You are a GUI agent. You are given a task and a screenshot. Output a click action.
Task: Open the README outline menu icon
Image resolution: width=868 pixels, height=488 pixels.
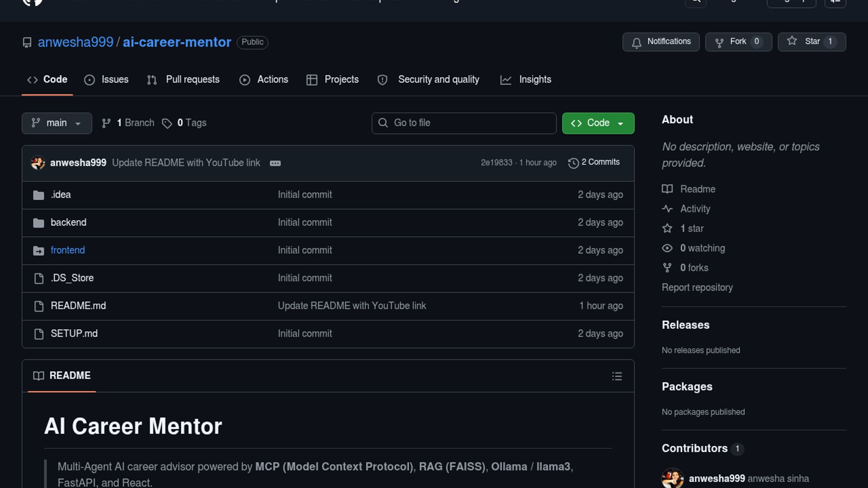coord(617,376)
